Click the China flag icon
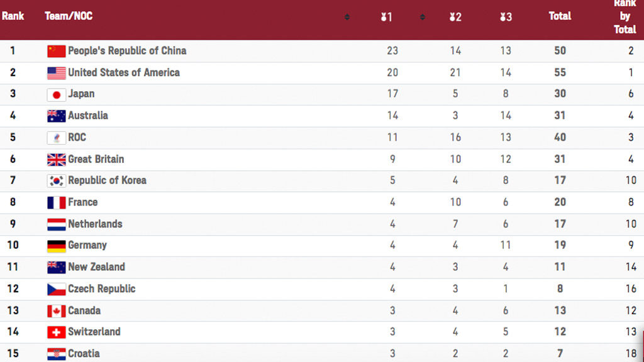Viewport: 644px width, 362px height. coord(56,51)
